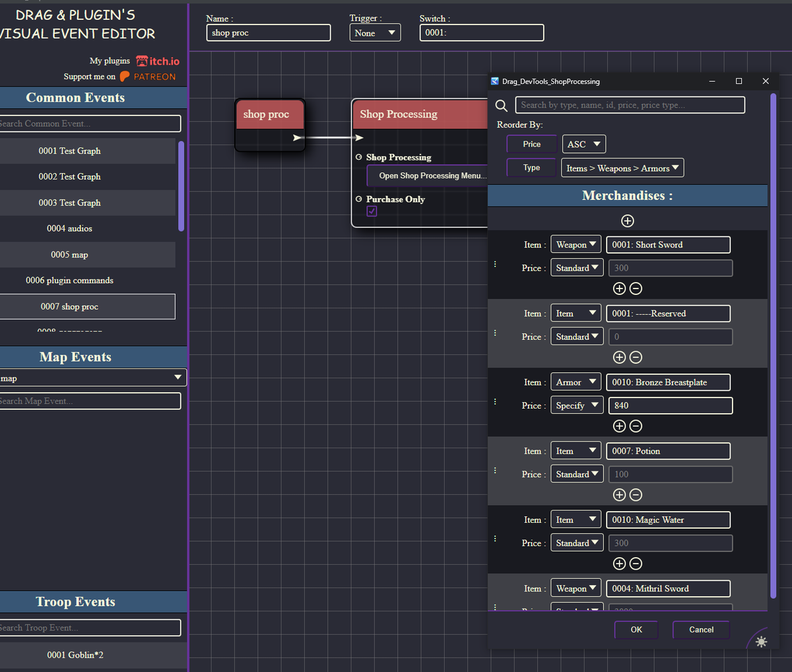792x672 pixels.
Task: Open the ASC sort order dropdown
Action: point(584,144)
